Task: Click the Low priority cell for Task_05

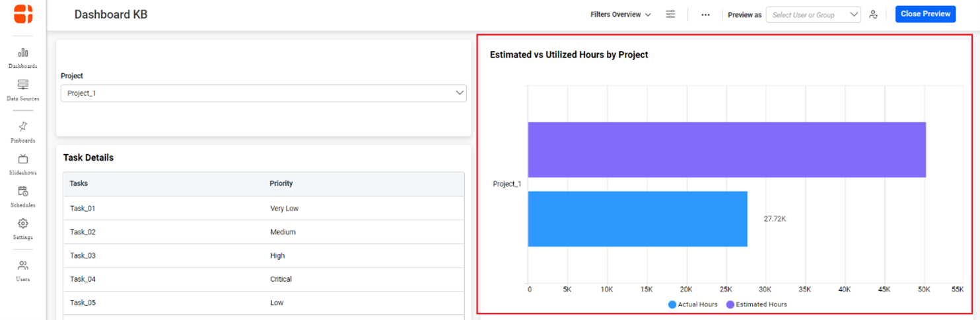Action: tap(277, 303)
